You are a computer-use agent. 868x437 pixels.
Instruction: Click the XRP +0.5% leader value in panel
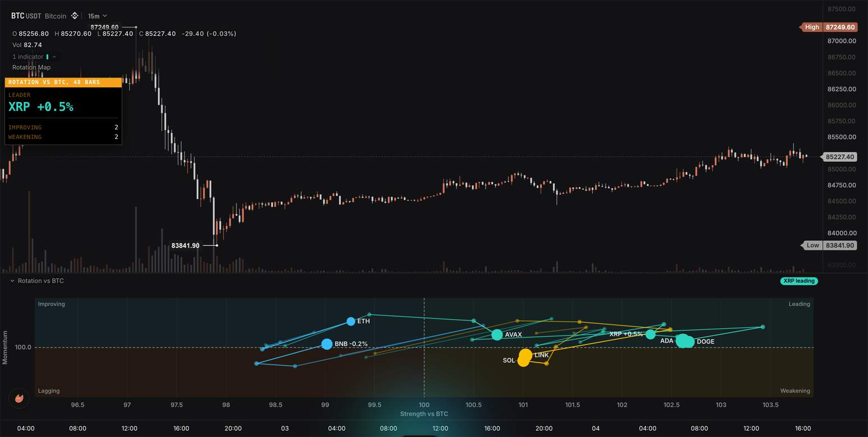coord(41,107)
